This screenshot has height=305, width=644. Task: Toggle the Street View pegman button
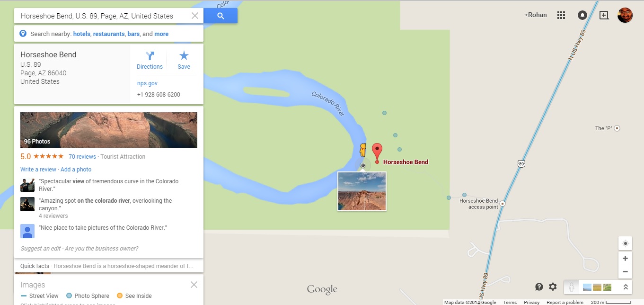pyautogui.click(x=571, y=287)
